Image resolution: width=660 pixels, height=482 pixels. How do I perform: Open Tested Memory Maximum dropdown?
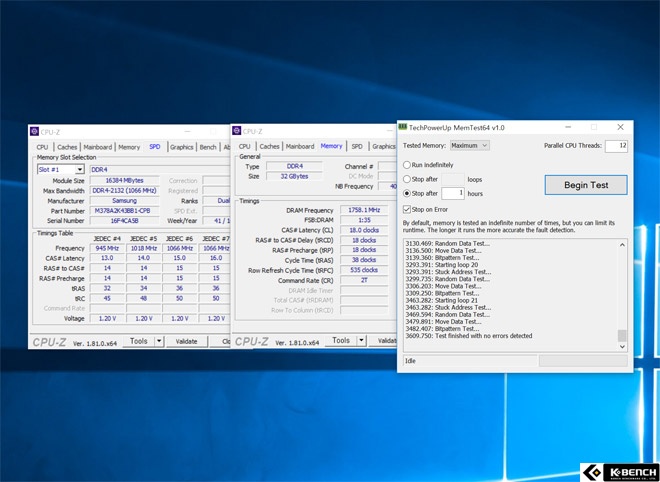coord(469,145)
